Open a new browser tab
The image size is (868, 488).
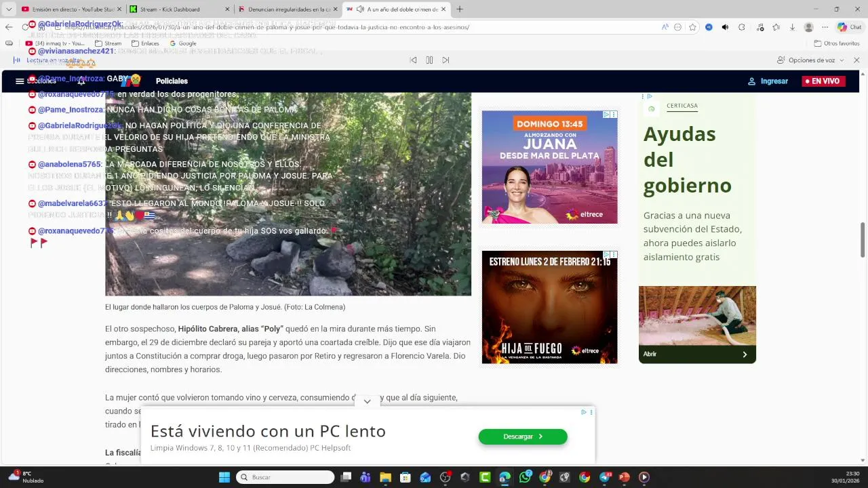460,9
